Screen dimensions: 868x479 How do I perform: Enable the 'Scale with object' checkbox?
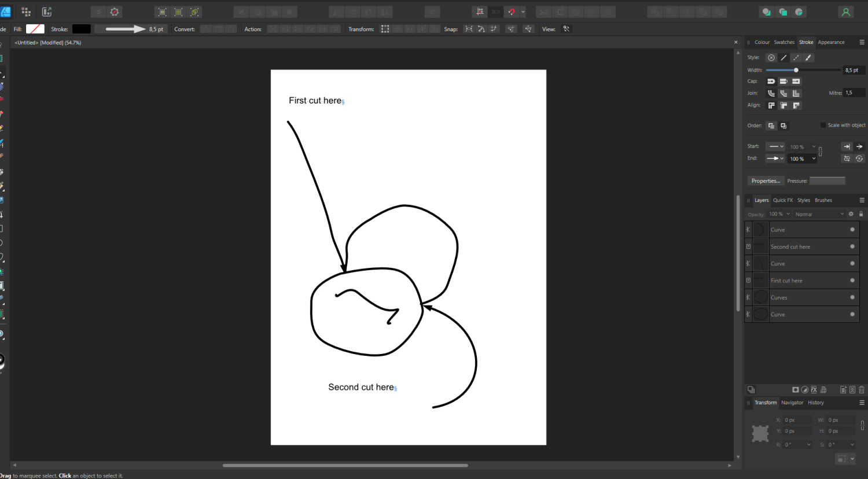point(823,125)
